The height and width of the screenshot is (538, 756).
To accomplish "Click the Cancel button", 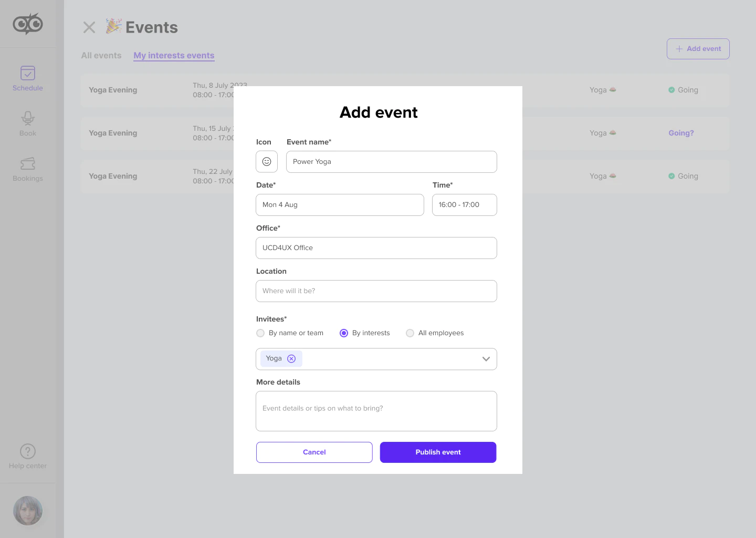I will click(x=314, y=452).
